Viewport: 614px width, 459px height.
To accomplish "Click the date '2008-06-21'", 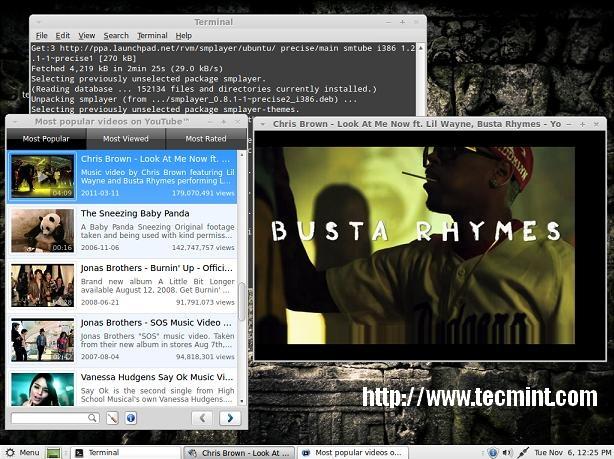I will tap(100, 302).
